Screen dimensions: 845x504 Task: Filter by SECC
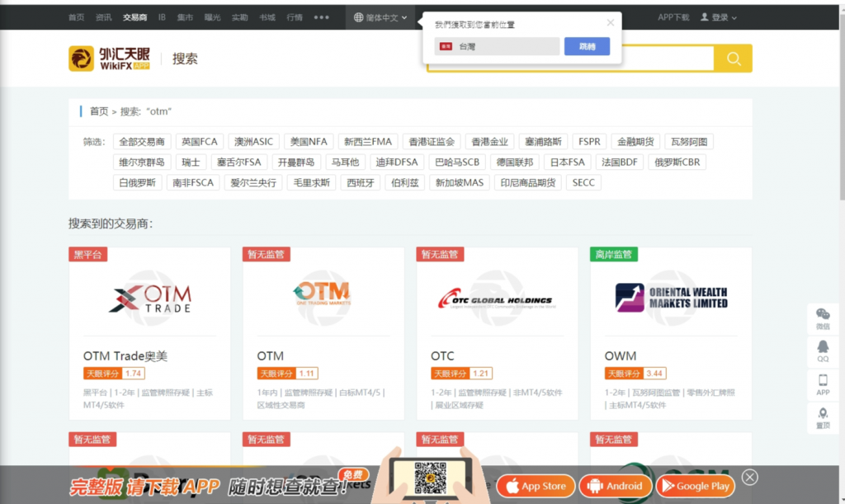point(583,182)
